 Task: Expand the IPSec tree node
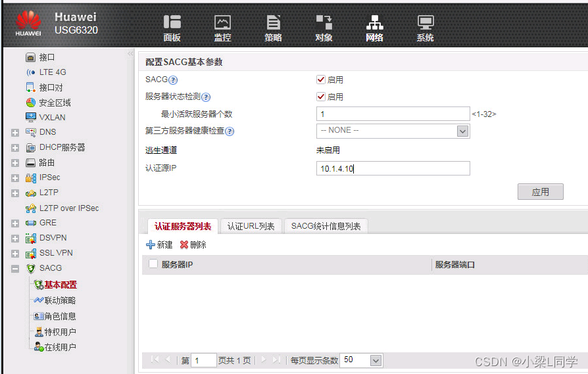[x=15, y=178]
